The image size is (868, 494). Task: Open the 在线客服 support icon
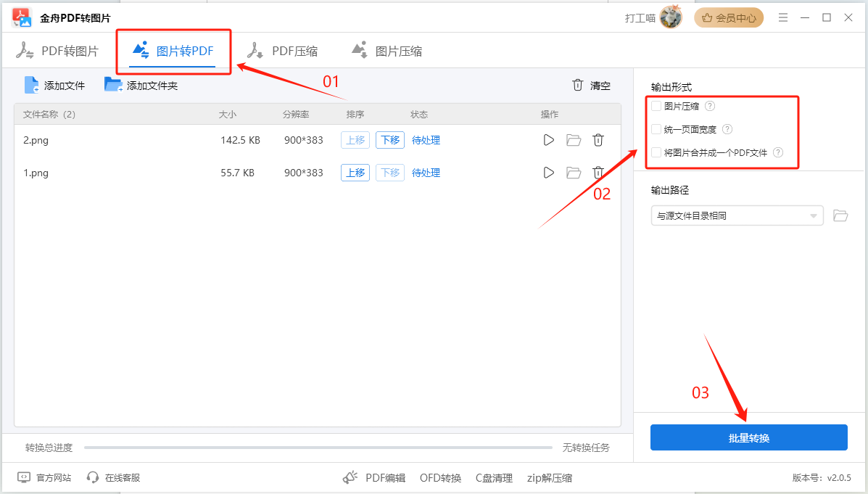[x=92, y=477]
